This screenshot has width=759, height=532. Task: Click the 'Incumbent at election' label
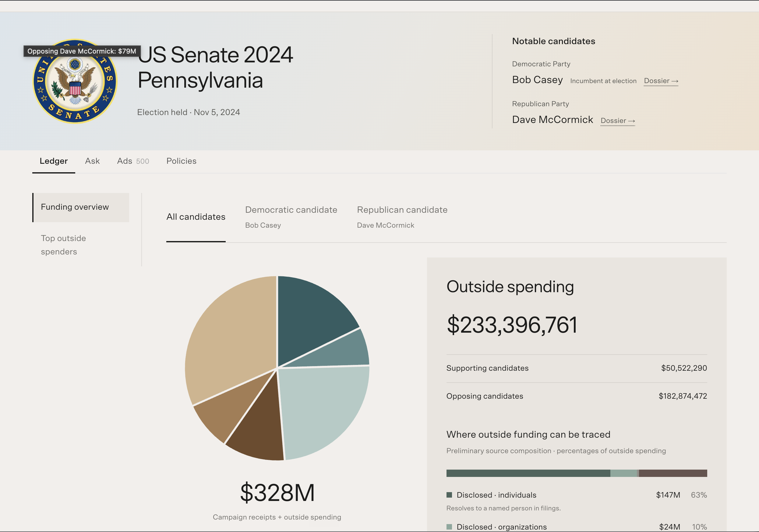(603, 81)
